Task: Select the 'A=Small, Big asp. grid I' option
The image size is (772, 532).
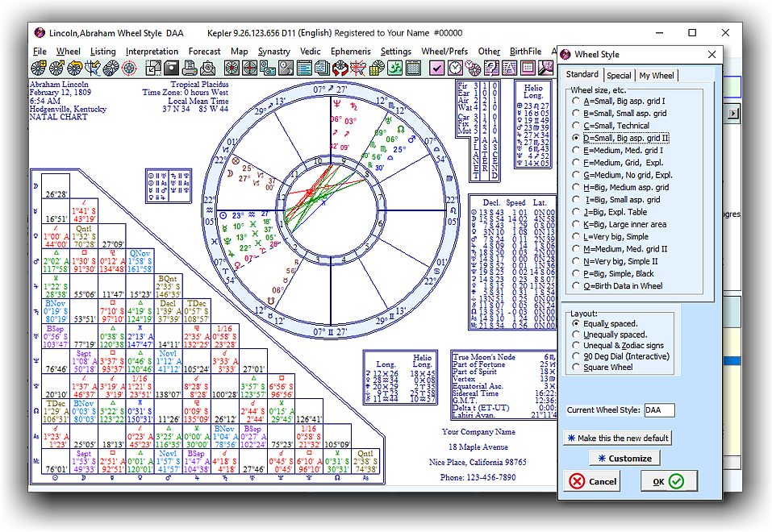Action: (x=575, y=102)
